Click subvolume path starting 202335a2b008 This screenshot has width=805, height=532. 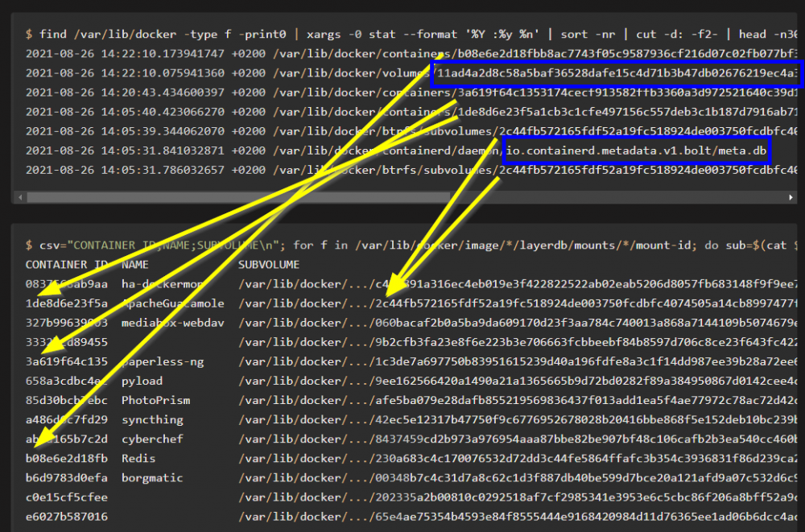click(518, 497)
